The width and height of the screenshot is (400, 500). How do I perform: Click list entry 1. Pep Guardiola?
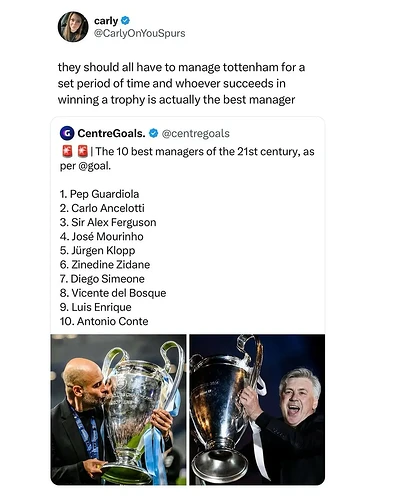[99, 194]
